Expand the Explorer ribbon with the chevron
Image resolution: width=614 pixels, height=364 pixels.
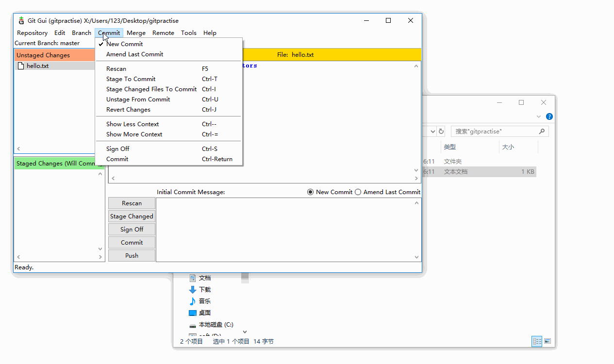[x=539, y=116]
